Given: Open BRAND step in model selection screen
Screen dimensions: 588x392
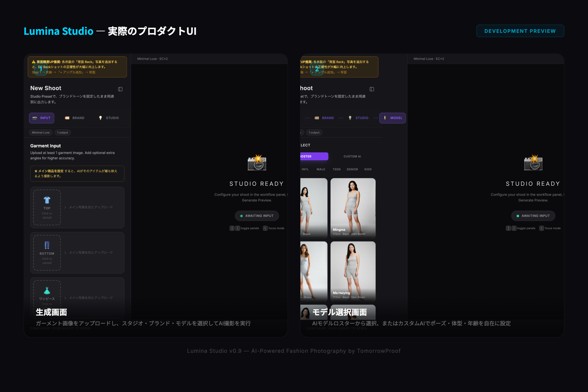Looking at the screenshot, I should click(324, 118).
